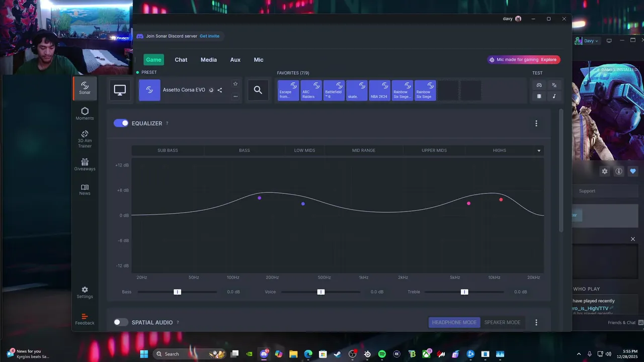Click the Assetto Corsa EVO preset icon

click(x=149, y=90)
